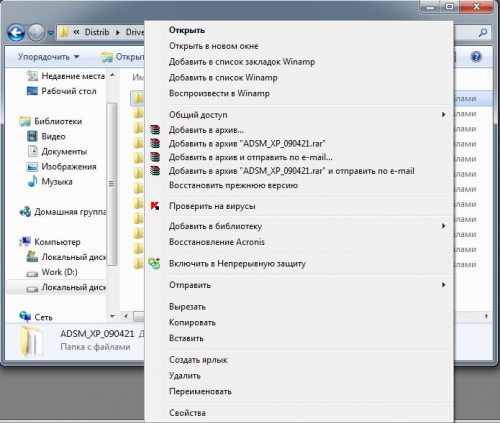The height and width of the screenshot is (423, 500).
Task: Expand the Отправить submenu arrow
Action: click(x=443, y=285)
